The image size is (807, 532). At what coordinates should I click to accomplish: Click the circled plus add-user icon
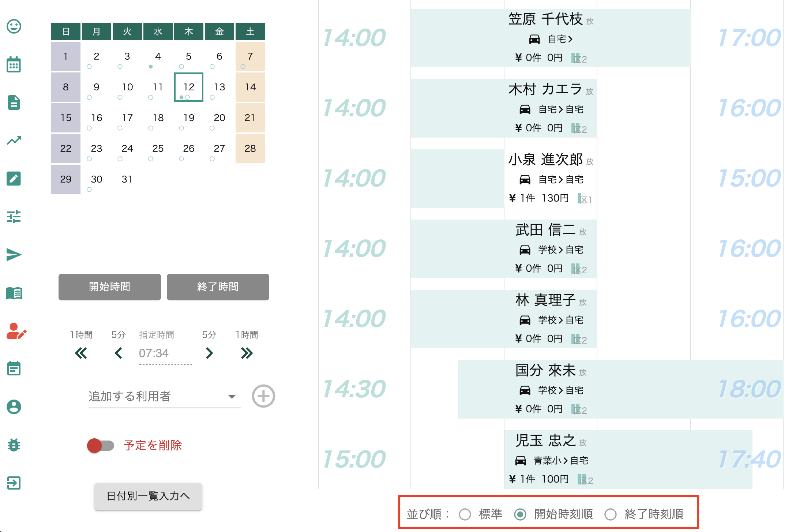(x=263, y=396)
